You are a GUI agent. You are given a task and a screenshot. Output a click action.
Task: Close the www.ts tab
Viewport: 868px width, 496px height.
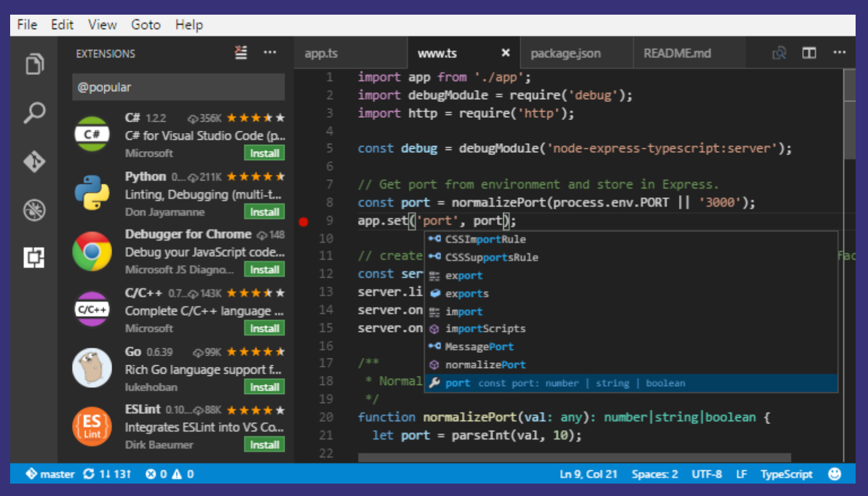pyautogui.click(x=506, y=52)
